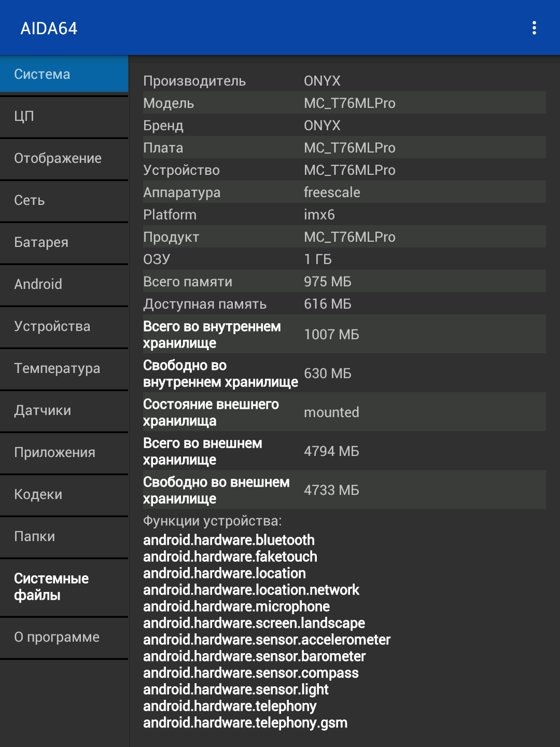Switch to the Папки tab

tap(64, 536)
